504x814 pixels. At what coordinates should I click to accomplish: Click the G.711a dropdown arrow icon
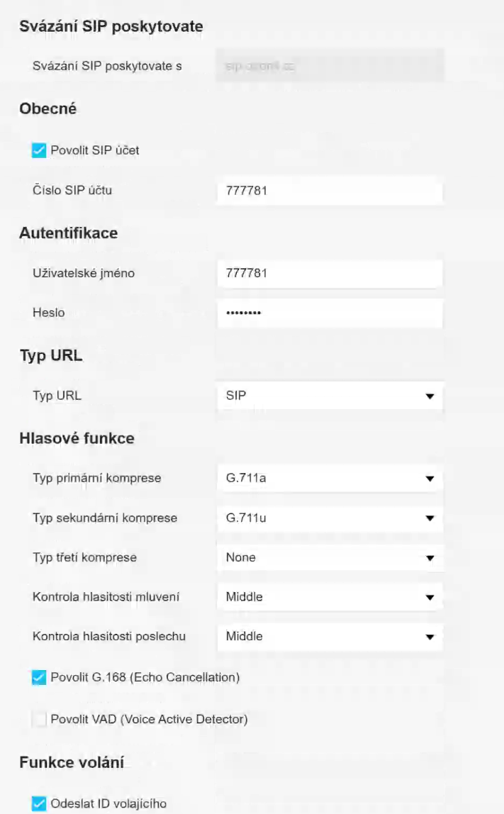point(430,479)
